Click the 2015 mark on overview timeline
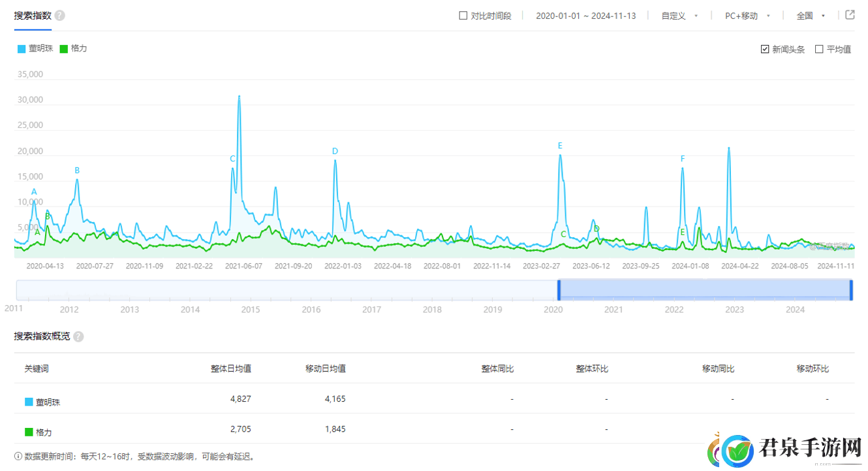868x471 pixels. 251,310
